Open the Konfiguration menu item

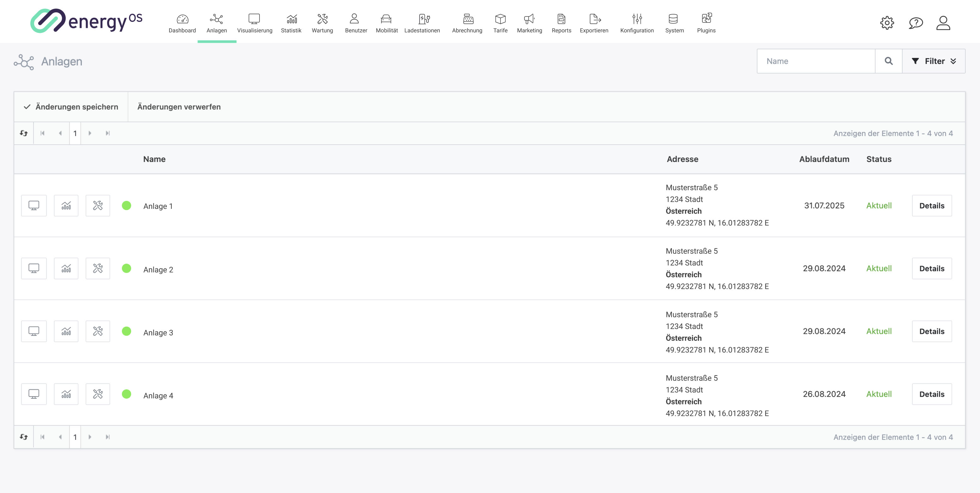coord(637,23)
